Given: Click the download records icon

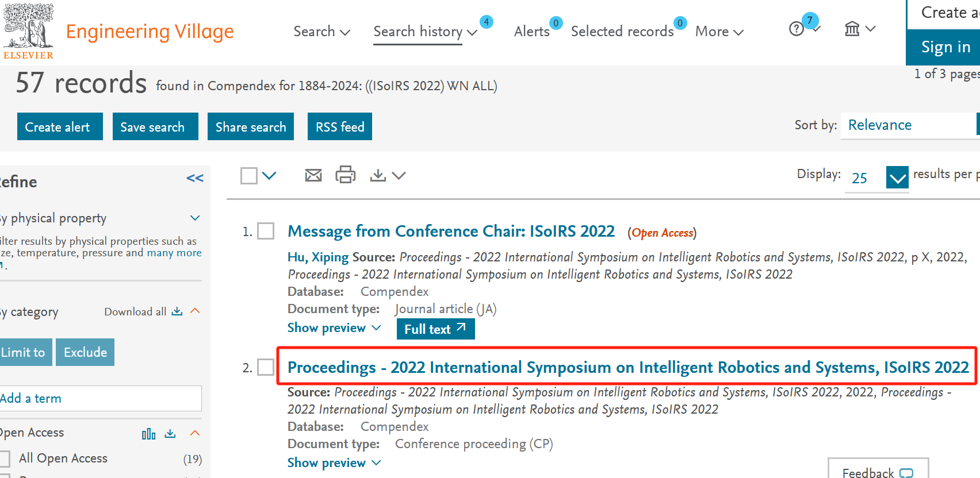Looking at the screenshot, I should point(378,175).
